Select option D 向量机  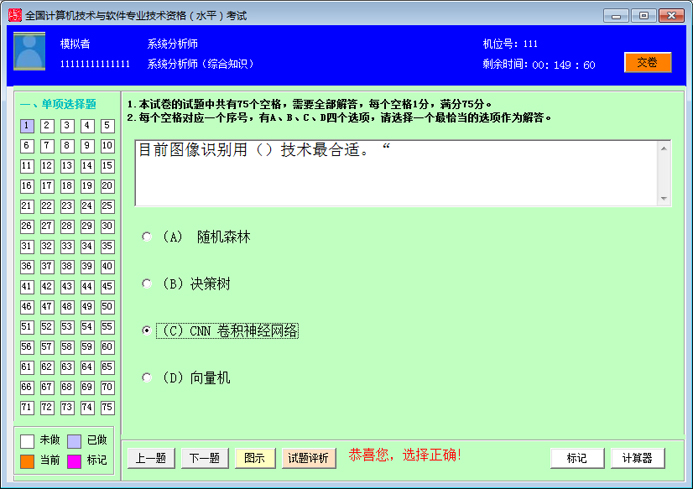[147, 378]
